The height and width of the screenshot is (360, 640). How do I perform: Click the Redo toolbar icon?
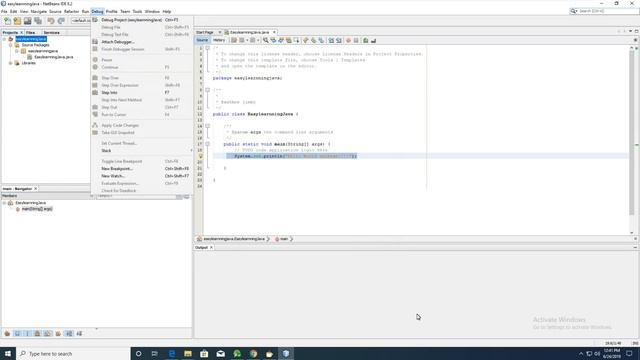click(61, 21)
